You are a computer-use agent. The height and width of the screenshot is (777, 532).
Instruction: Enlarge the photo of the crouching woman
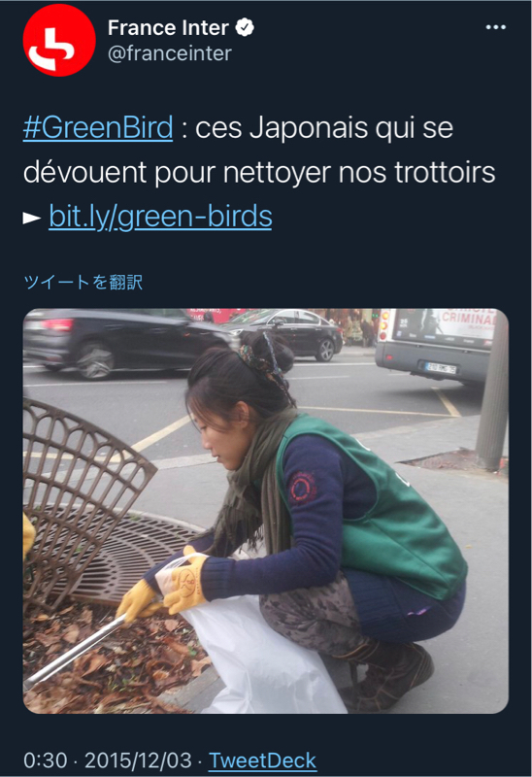click(265, 511)
